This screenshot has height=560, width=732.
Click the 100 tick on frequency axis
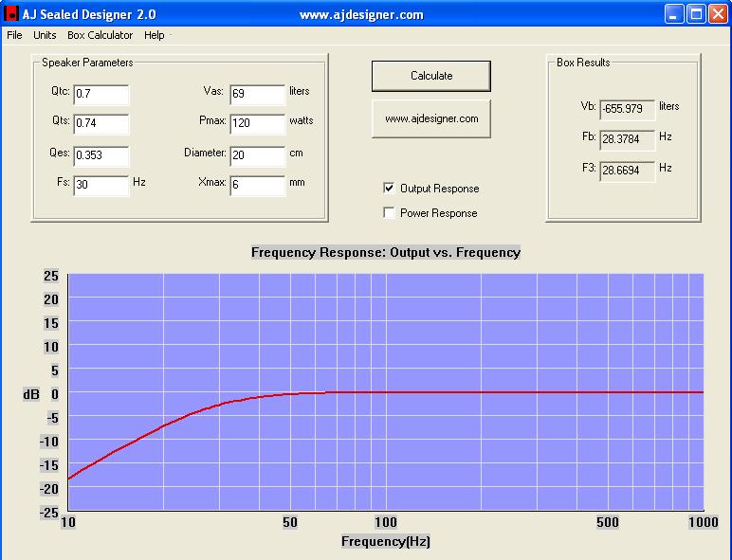[x=386, y=522]
